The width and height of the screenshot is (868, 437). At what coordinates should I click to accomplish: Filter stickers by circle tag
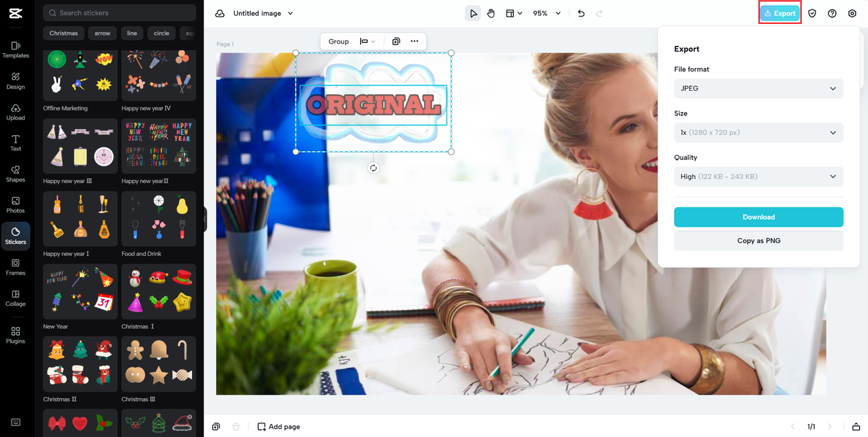click(x=161, y=33)
